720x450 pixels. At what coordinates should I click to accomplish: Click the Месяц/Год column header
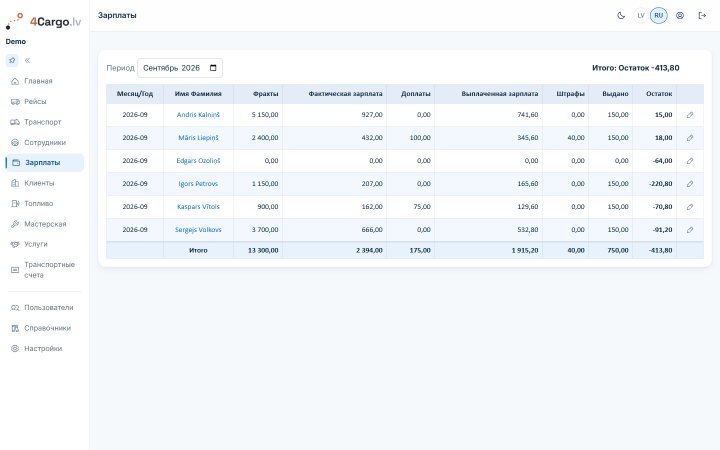(135, 94)
